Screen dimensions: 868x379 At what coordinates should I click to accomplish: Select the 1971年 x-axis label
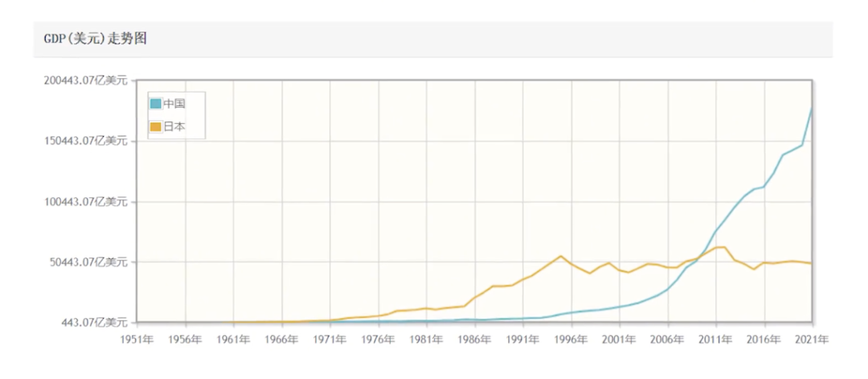(330, 340)
